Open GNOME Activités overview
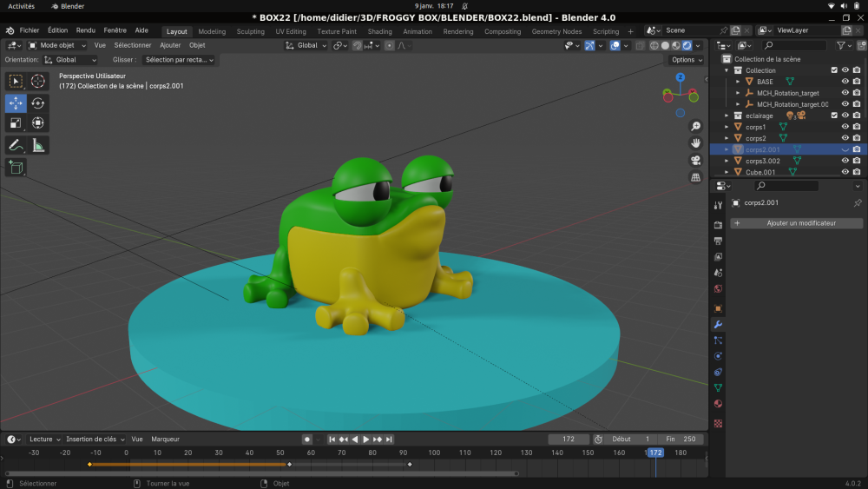This screenshot has height=489, width=868. (x=22, y=6)
